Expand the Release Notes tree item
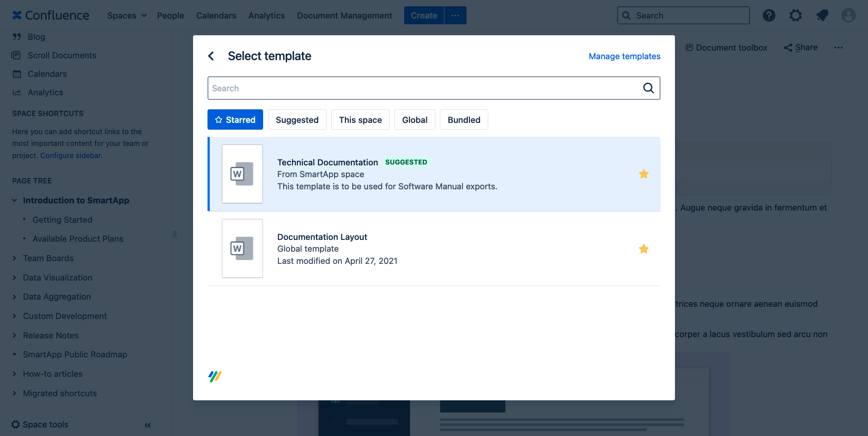Image resolution: width=868 pixels, height=436 pixels. (x=14, y=336)
